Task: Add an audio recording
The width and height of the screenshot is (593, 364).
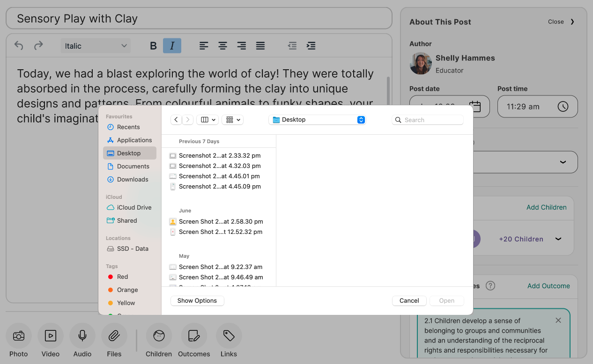Action: (82, 340)
